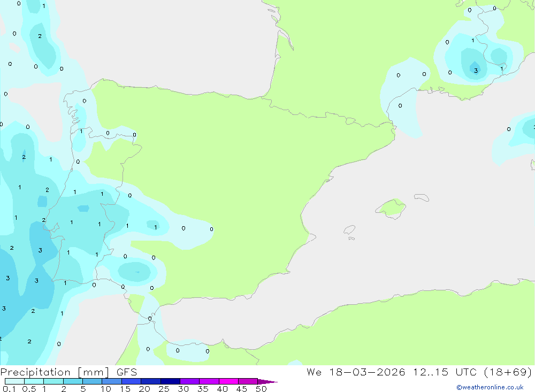Click the legend label 25
Viewport: 535px width, 392px height.
coord(164,389)
